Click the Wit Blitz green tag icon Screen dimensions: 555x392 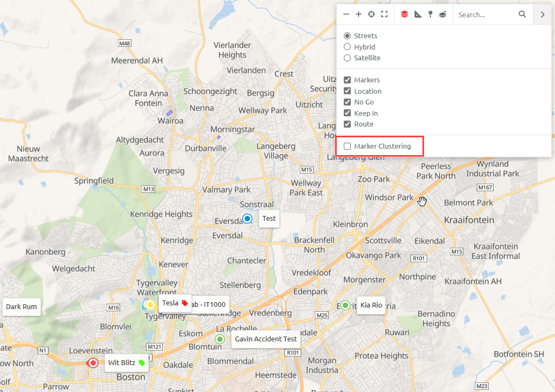(x=142, y=363)
